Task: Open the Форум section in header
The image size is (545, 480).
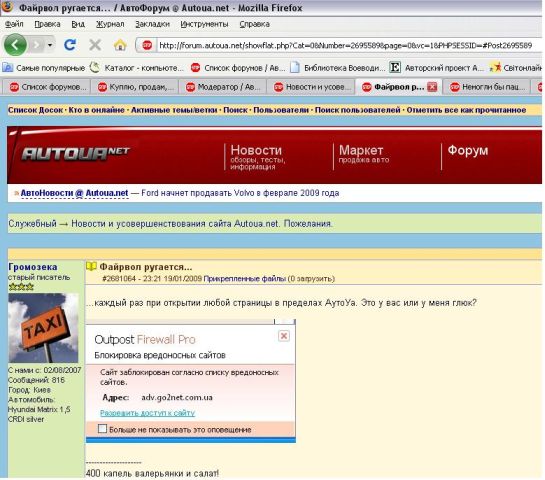Action: pos(467,150)
